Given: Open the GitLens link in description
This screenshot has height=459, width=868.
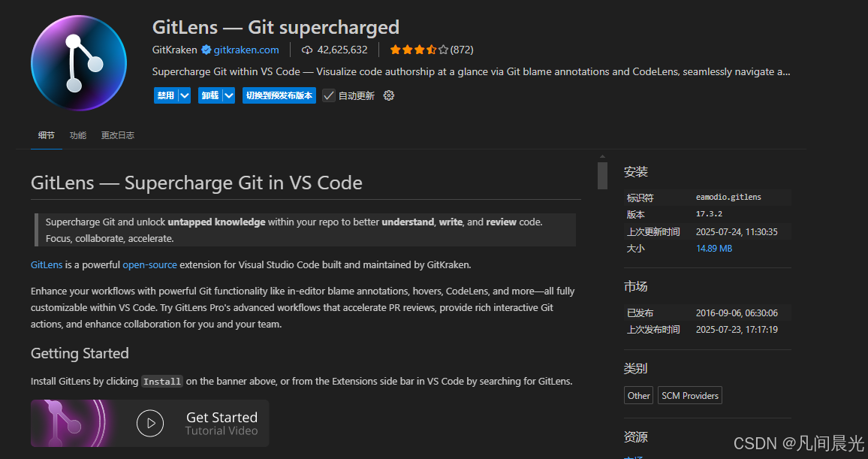Looking at the screenshot, I should click(x=47, y=264).
